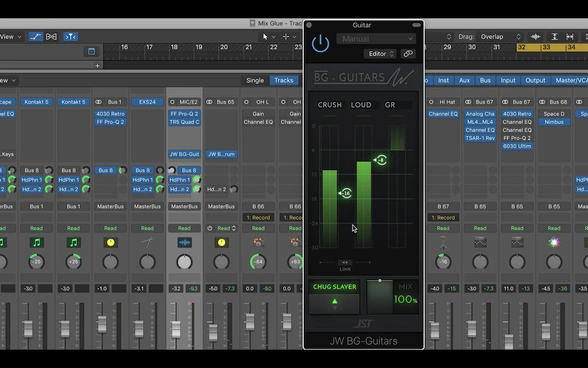Viewport: 588px width, 368px height.
Task: Click the music note icon at pan -25
Action: pos(37,242)
